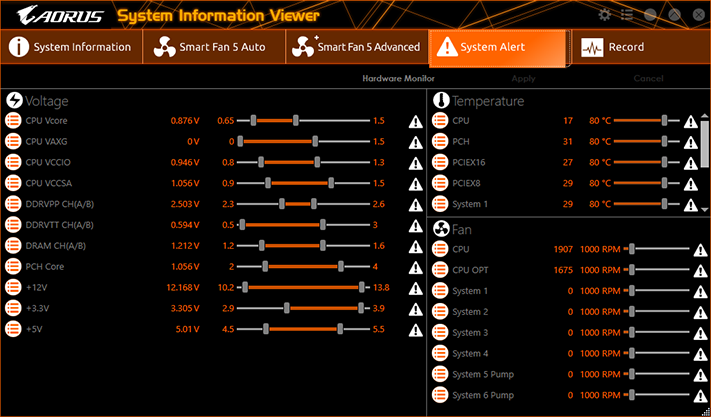Click the upper handle of DRAM CH(A/B) slider
The height and width of the screenshot is (417, 711).
click(x=322, y=246)
